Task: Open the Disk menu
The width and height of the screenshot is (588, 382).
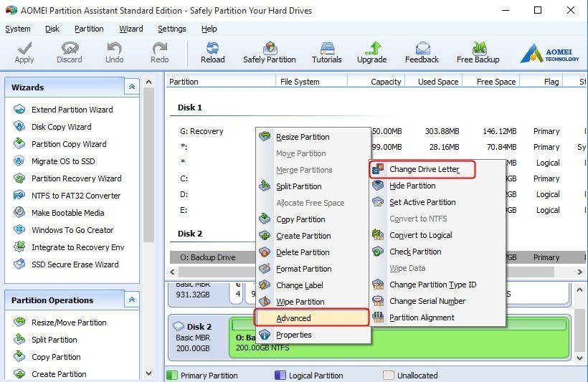Action: tap(52, 29)
